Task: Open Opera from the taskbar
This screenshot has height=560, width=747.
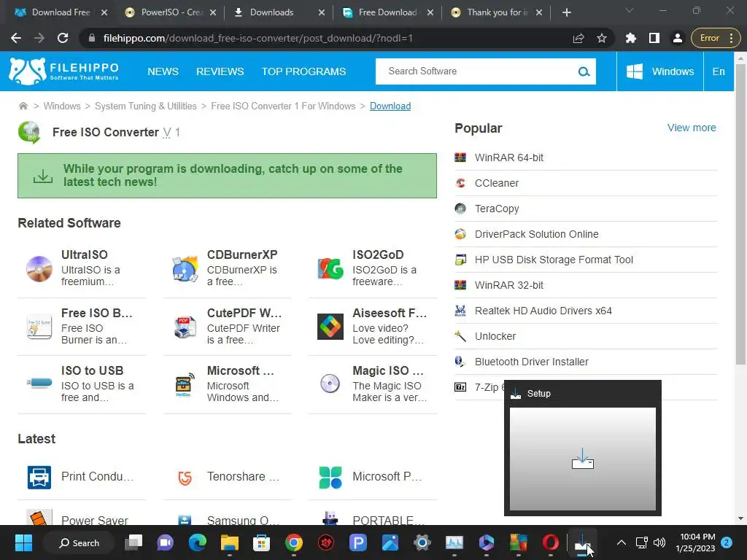Action: [x=550, y=542]
